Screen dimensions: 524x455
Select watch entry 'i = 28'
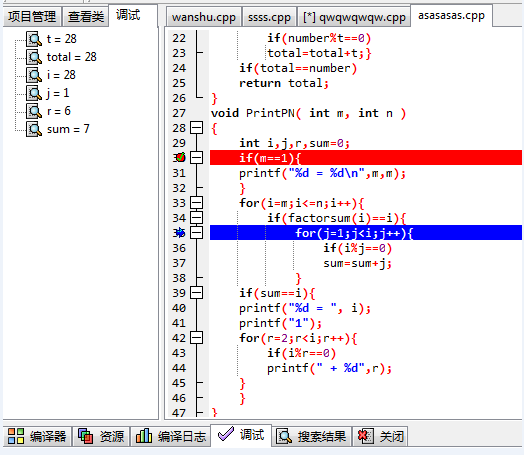[61, 75]
